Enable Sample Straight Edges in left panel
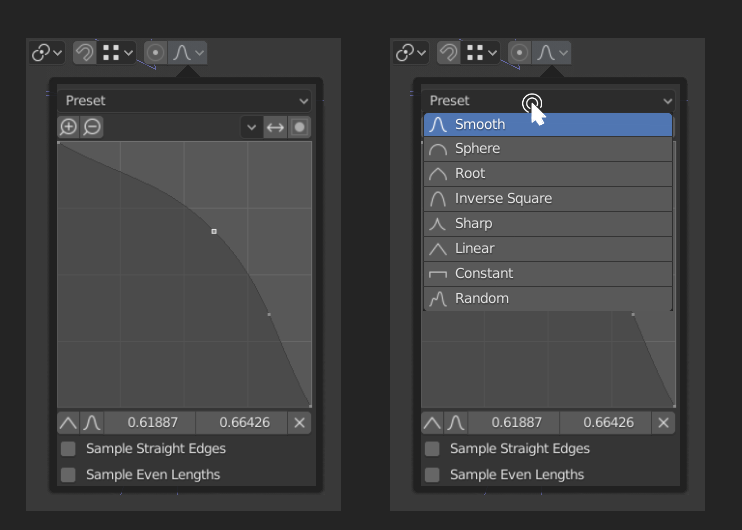This screenshot has width=742, height=530. pos(68,449)
